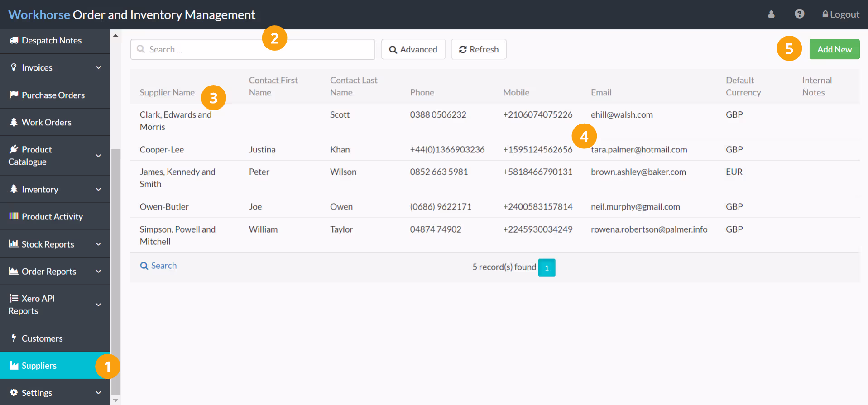Screen dimensions: 868x405
Task: Expand the Inventory menu chevron
Action: coord(99,189)
